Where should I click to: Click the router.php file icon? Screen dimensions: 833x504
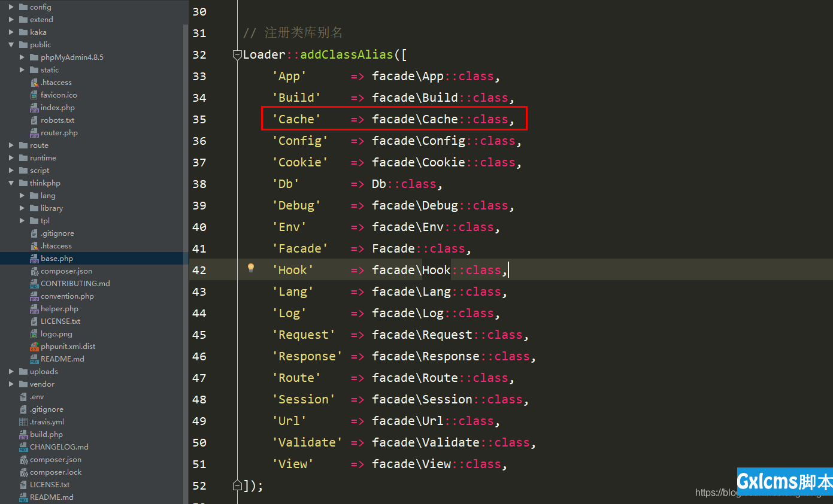coord(34,133)
